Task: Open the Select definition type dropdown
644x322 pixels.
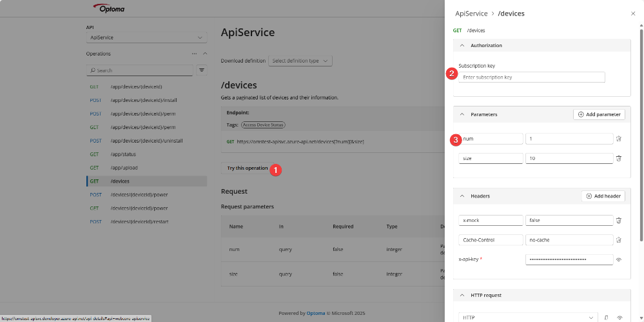Action: (x=300, y=61)
